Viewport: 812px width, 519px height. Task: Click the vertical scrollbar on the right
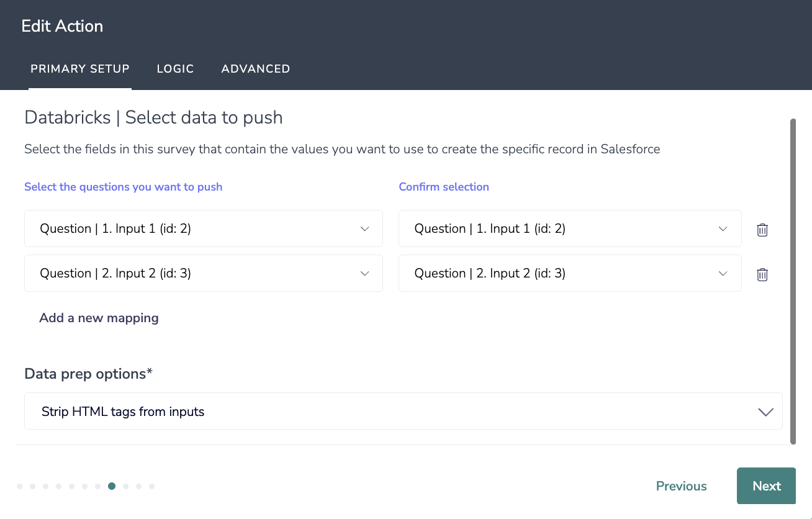tap(793, 281)
